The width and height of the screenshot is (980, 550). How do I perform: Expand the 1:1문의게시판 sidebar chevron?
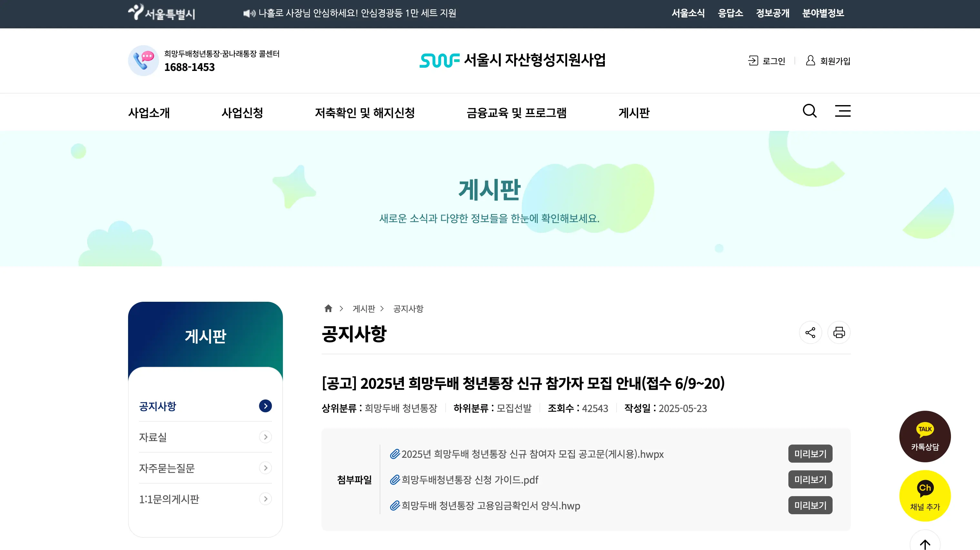pos(265,499)
